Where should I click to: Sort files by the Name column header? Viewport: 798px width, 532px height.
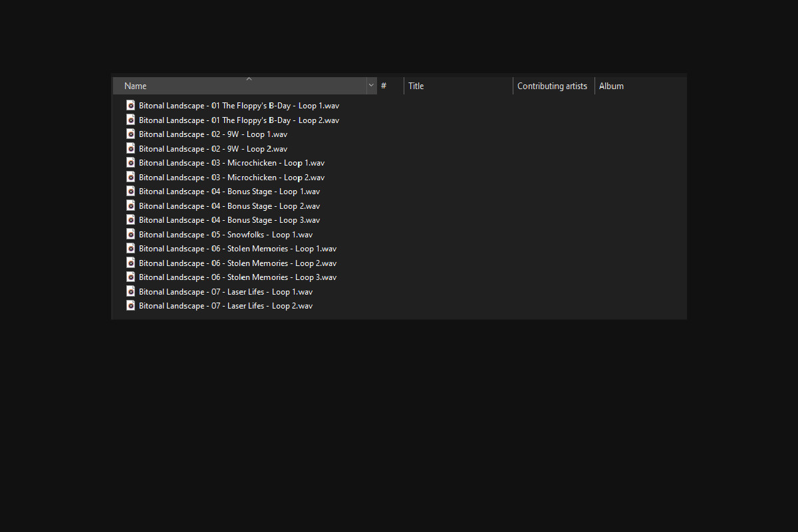pos(239,86)
